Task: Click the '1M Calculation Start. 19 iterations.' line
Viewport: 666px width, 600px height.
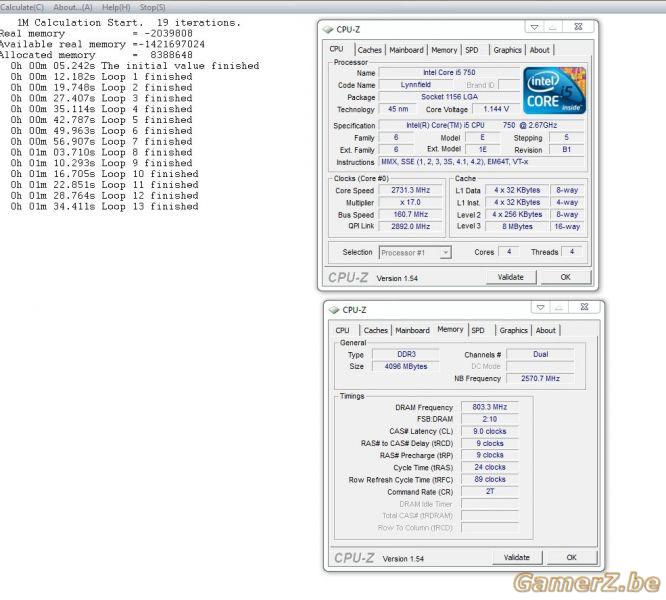Action: 129,23
